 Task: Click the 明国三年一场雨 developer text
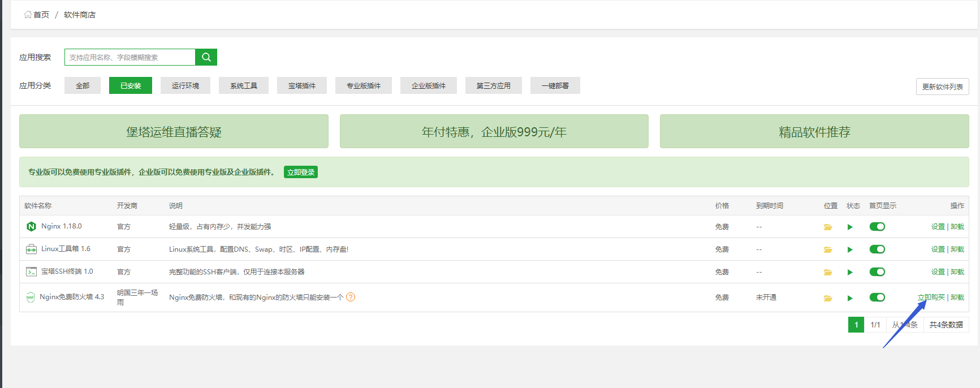(137, 298)
